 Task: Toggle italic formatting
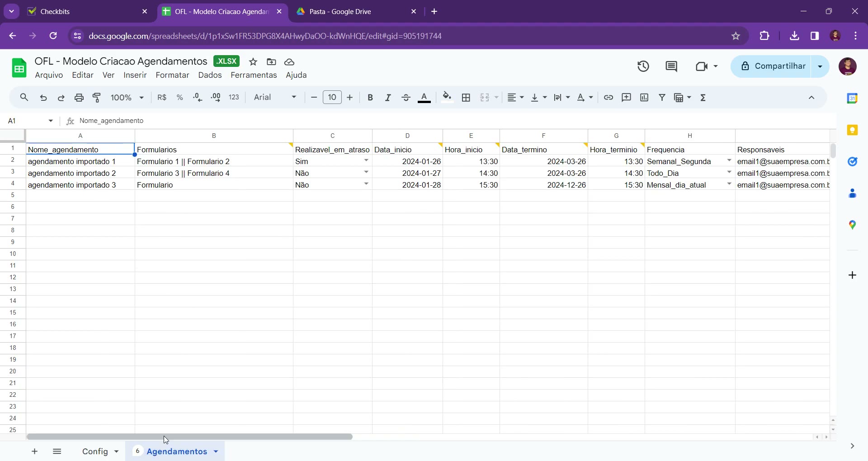pyautogui.click(x=388, y=98)
